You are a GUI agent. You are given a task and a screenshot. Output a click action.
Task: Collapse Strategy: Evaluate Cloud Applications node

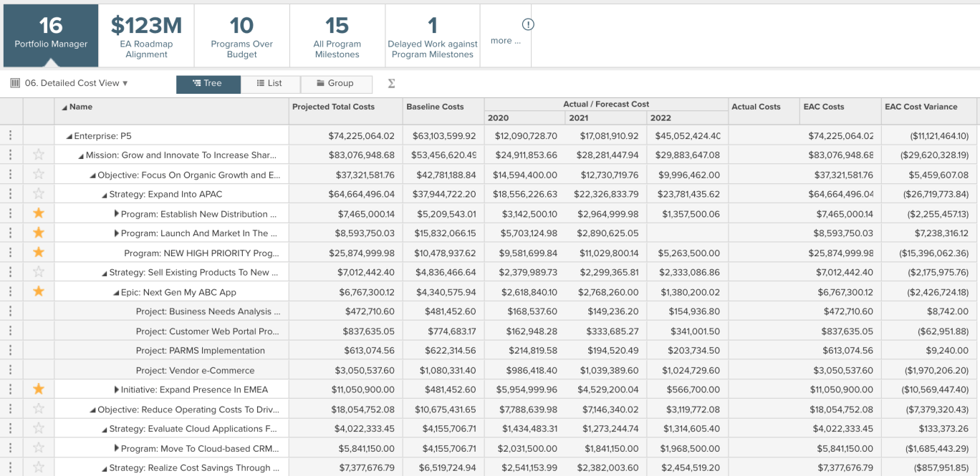point(105,429)
